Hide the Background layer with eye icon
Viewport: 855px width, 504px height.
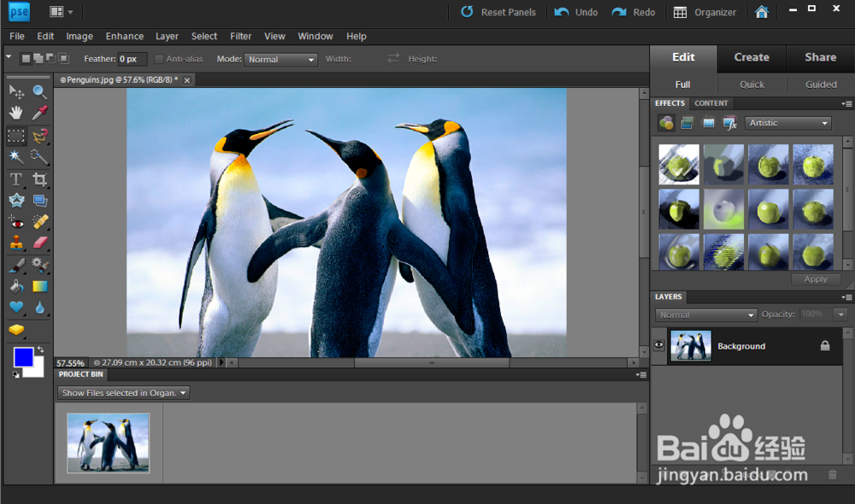659,346
